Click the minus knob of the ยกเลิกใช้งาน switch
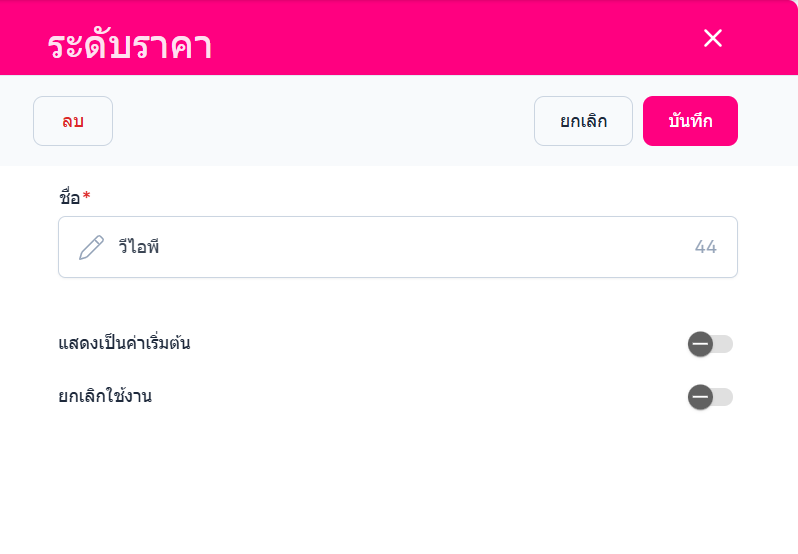This screenshot has width=798, height=554. pyautogui.click(x=700, y=397)
